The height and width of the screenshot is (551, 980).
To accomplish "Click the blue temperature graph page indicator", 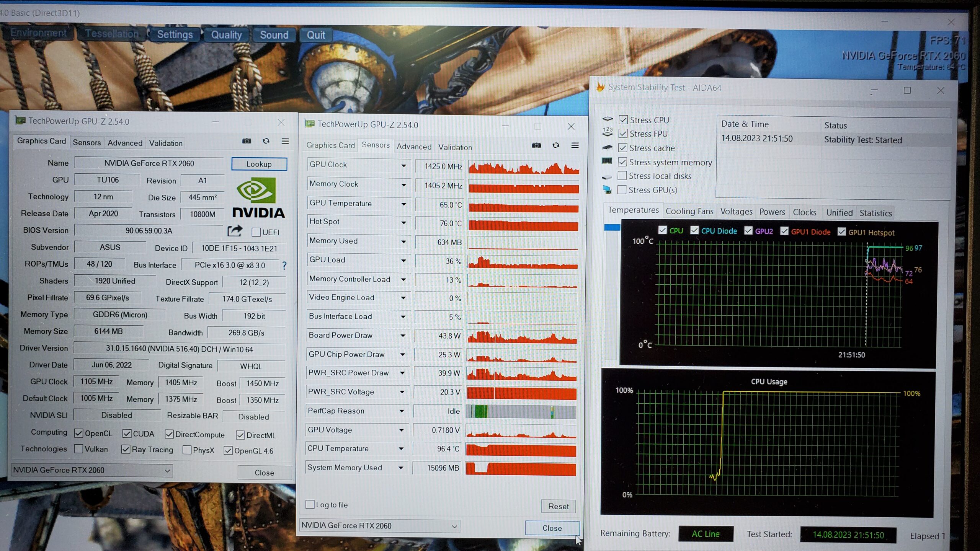I will coord(612,228).
